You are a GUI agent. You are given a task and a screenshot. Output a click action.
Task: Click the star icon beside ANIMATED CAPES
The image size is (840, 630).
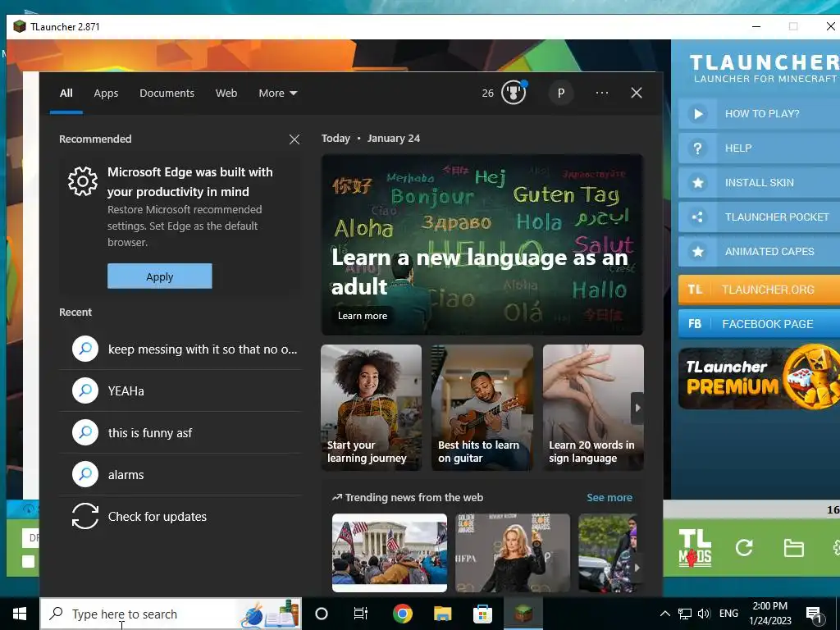[x=697, y=251]
